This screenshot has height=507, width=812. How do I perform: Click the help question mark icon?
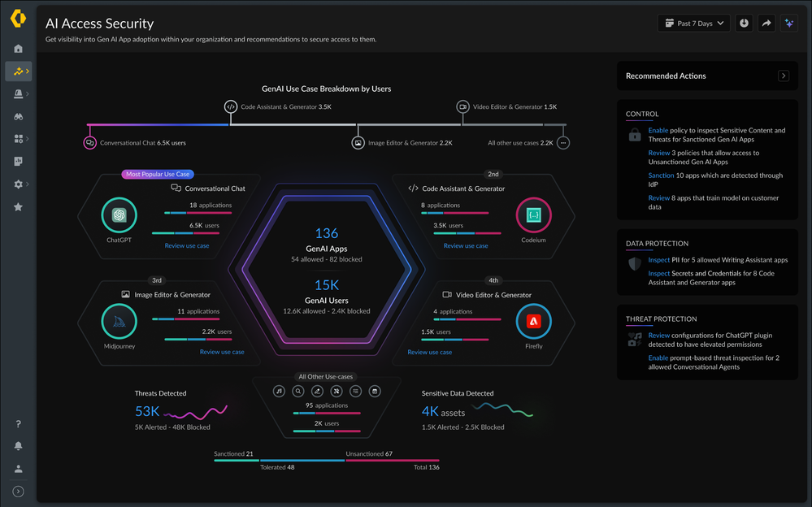coord(18,423)
